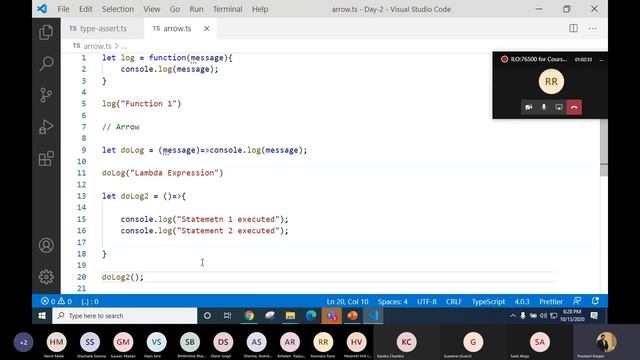Screen dimensions: 640x360
Task: Open Cortana circle icon on taskbar
Action: pos(207,316)
